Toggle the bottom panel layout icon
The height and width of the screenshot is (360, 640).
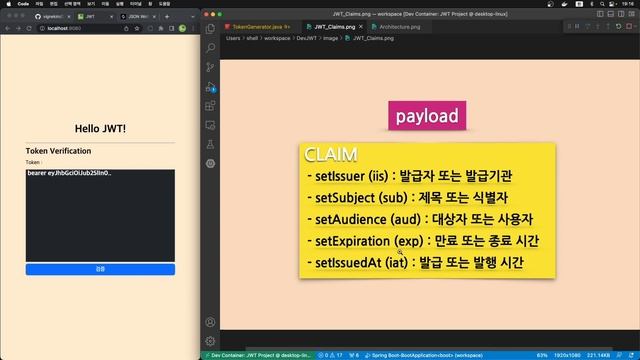(611, 14)
